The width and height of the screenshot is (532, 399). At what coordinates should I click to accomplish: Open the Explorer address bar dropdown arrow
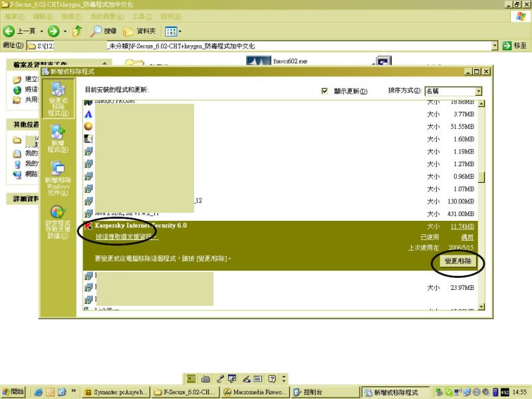(495, 46)
